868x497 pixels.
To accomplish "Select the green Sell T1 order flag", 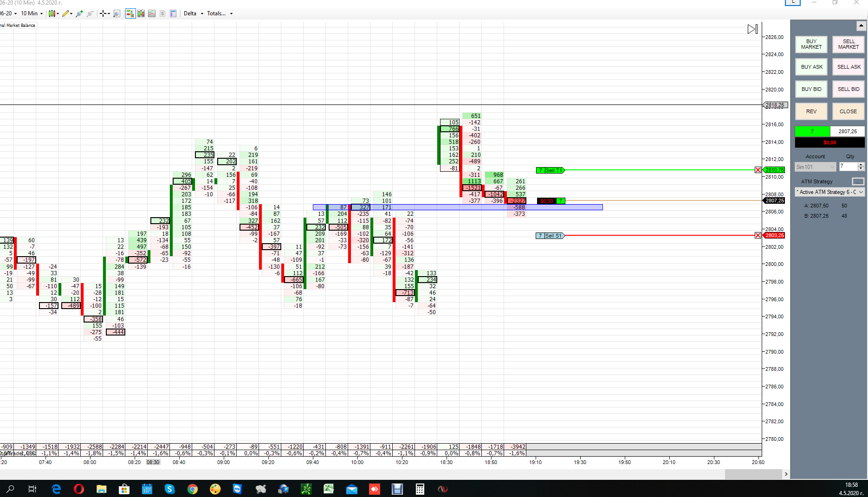I will 550,170.
